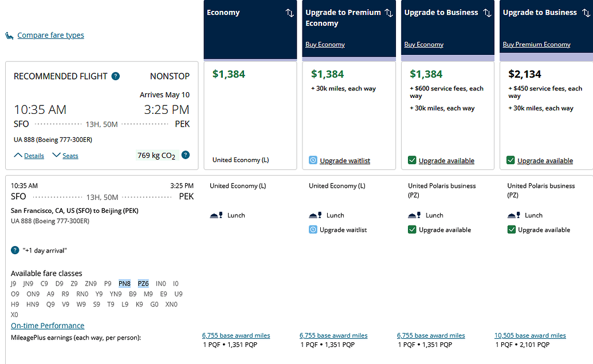Click Buy Economy under first Upgrade to Business
This screenshot has height=364, width=593.
423,44
